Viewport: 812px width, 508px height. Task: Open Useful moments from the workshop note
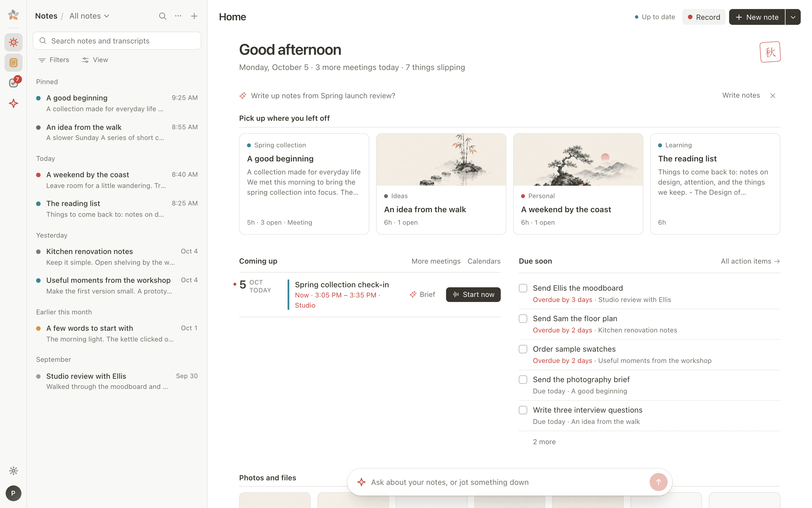pyautogui.click(x=117, y=286)
